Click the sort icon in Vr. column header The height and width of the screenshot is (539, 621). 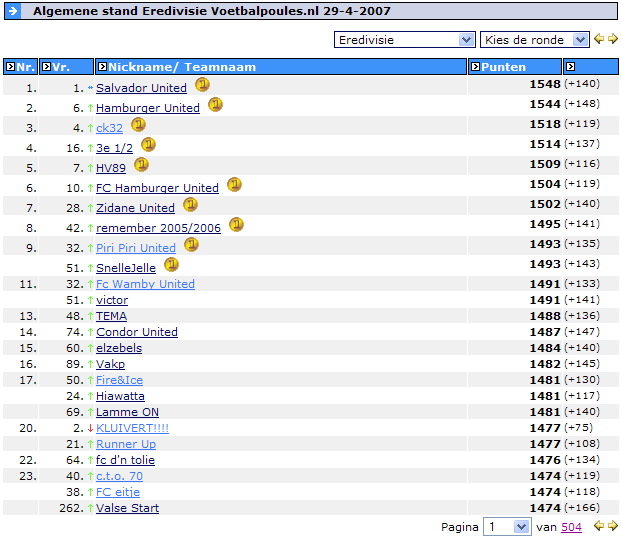[47, 67]
